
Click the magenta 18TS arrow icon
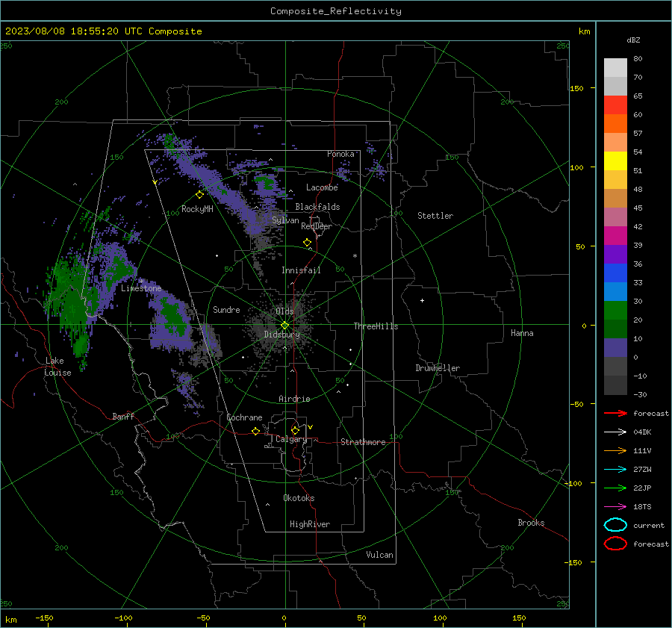[615, 507]
